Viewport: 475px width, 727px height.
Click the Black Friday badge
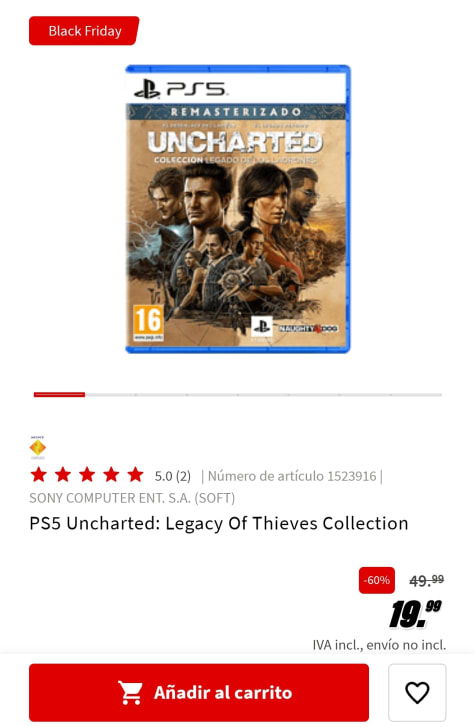coord(84,31)
